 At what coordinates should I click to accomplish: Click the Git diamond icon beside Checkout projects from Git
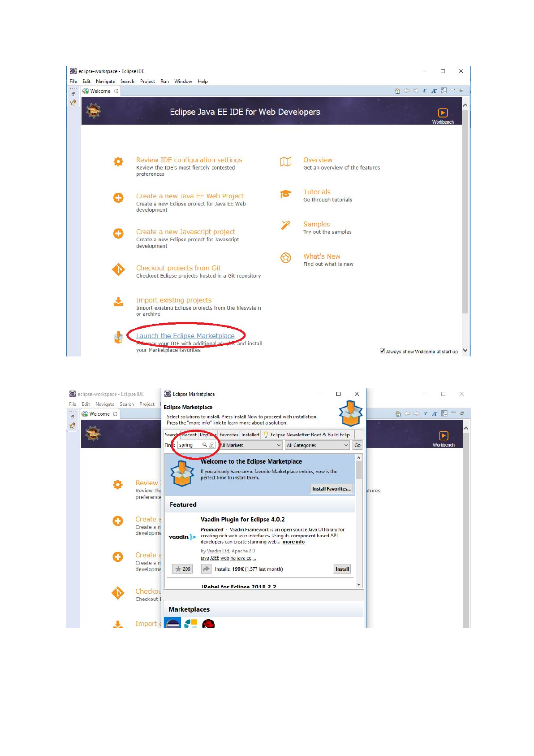118,269
